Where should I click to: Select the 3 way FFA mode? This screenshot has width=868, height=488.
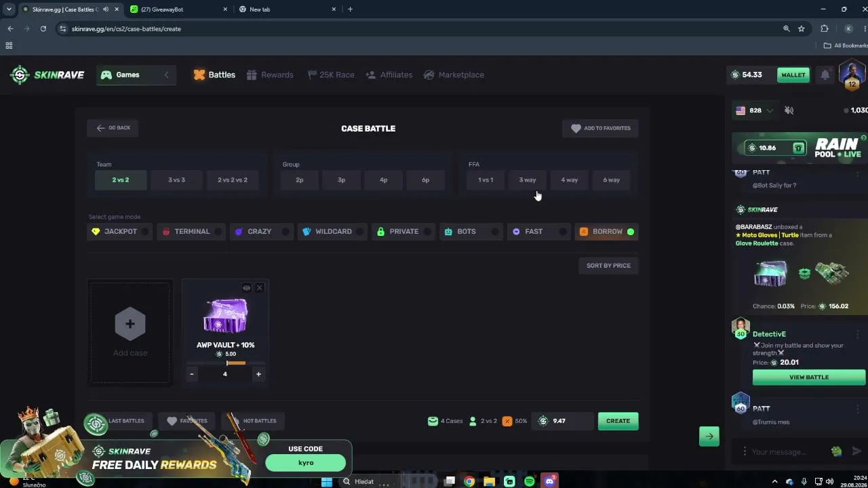click(x=528, y=180)
